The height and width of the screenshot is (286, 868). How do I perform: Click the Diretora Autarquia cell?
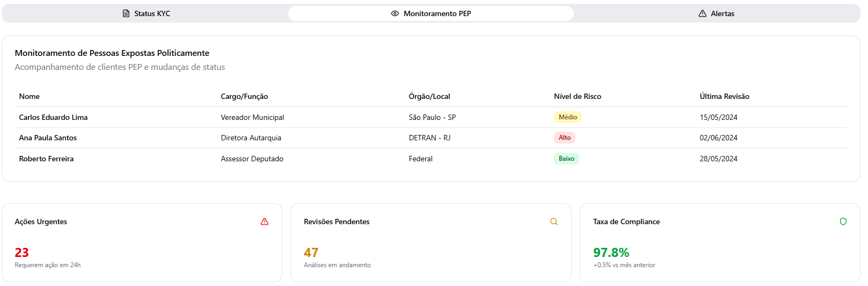point(251,138)
